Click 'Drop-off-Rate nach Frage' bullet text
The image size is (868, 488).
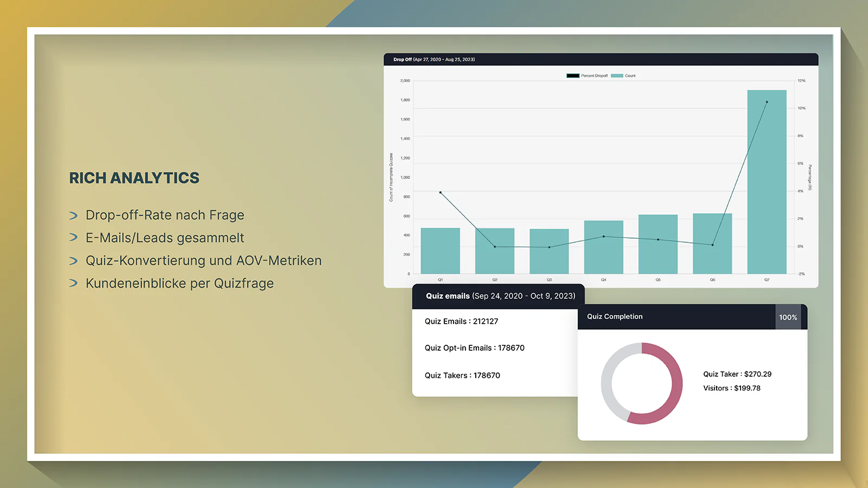click(165, 215)
